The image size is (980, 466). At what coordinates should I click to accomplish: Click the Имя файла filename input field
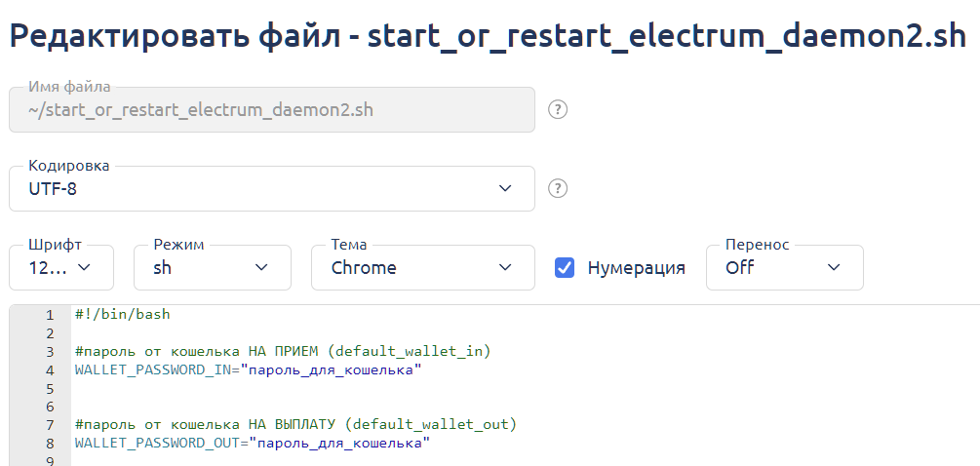[271, 109]
